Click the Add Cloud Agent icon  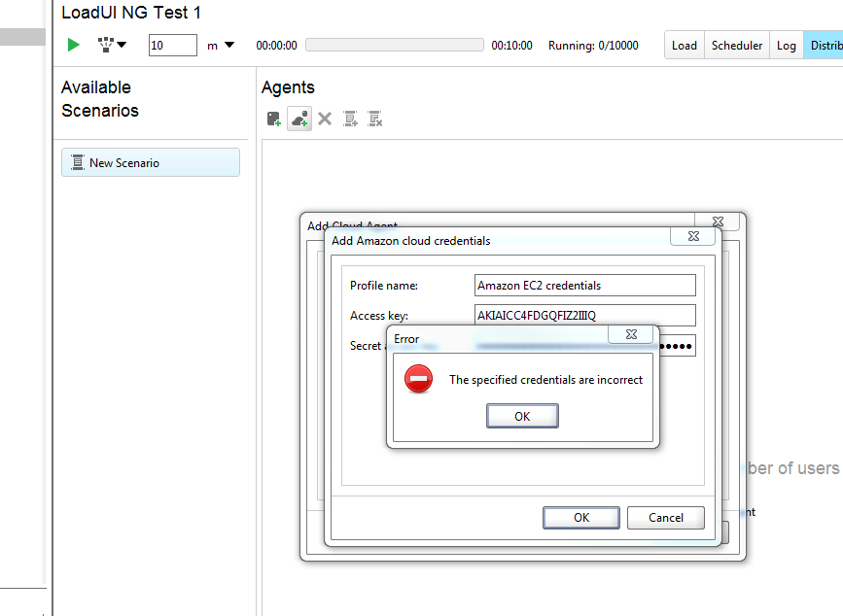coord(299,119)
